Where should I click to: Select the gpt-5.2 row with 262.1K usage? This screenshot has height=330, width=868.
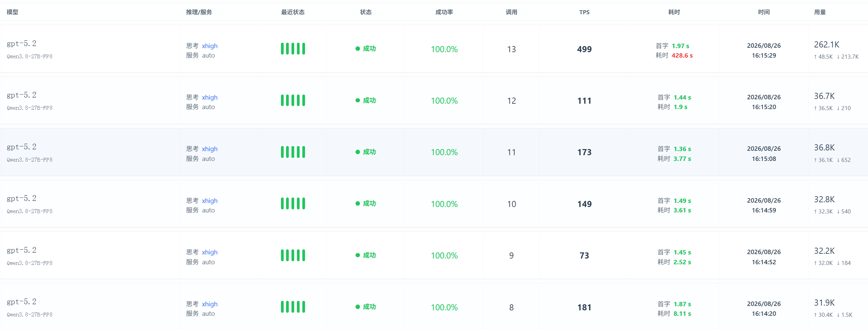click(x=434, y=49)
